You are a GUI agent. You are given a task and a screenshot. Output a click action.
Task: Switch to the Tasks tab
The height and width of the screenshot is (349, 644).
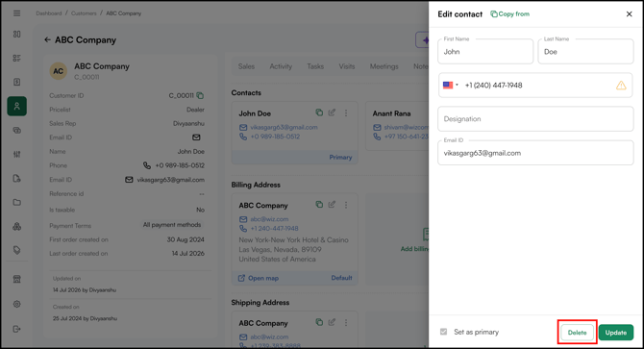coord(315,66)
